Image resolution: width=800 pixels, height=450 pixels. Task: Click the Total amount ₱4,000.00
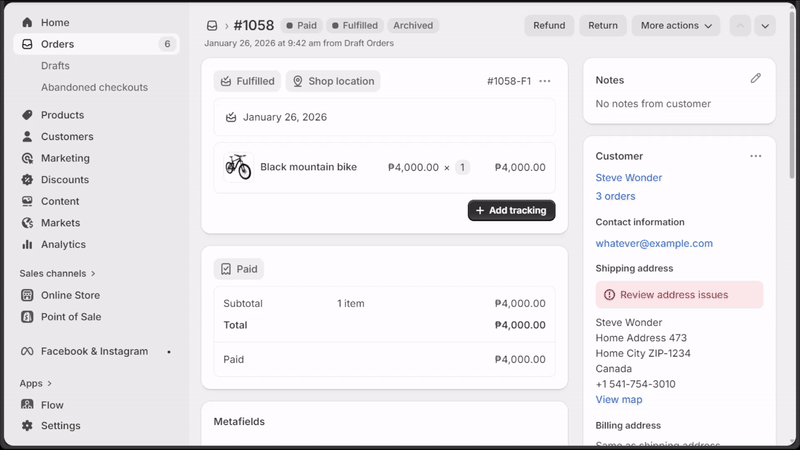click(x=520, y=325)
